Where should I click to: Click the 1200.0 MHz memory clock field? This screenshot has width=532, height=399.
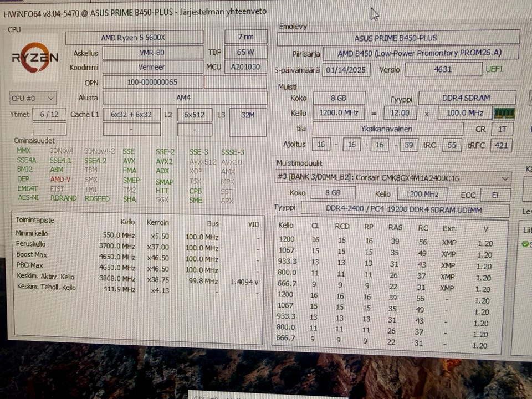click(x=339, y=112)
